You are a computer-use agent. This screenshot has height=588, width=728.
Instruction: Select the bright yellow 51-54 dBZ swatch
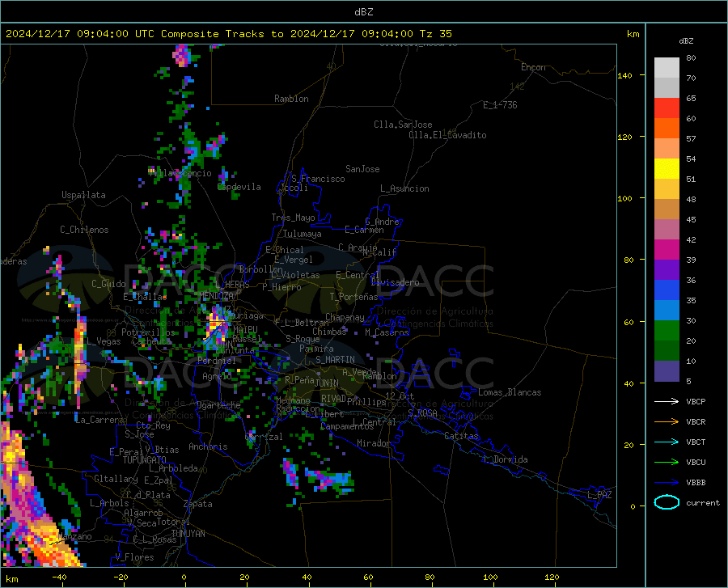coord(667,169)
